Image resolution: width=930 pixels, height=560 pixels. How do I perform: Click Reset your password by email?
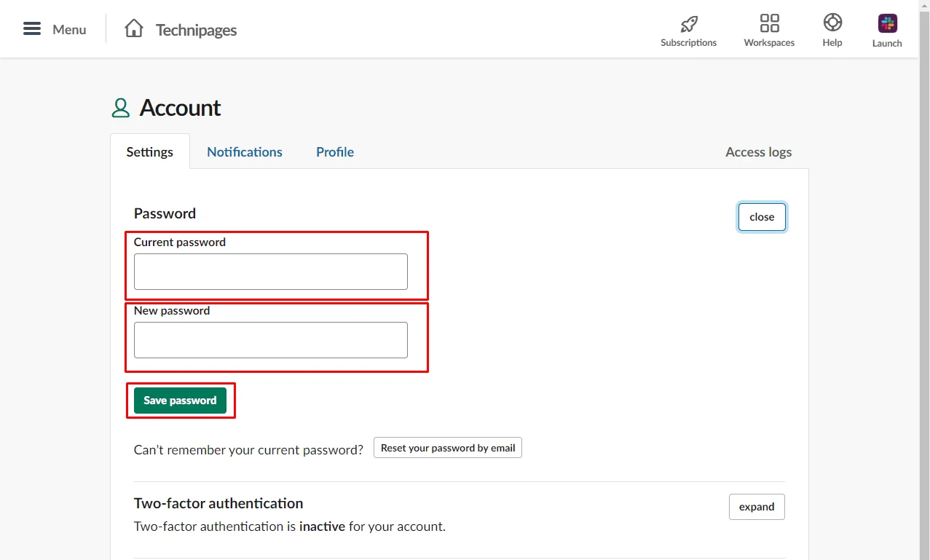(x=448, y=448)
